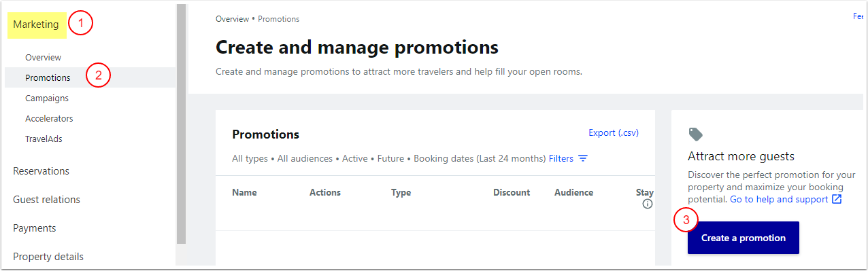Screen dimensions: 868x271
Task: Click the info icon under Stay column
Action: click(x=648, y=204)
